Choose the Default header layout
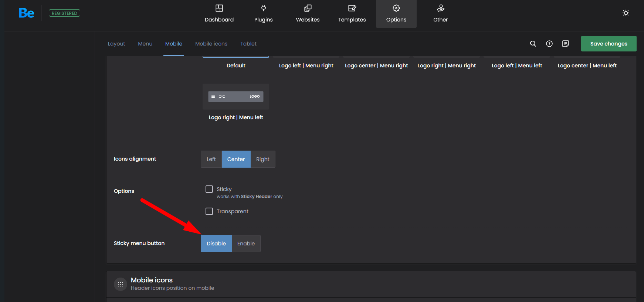 pyautogui.click(x=236, y=66)
